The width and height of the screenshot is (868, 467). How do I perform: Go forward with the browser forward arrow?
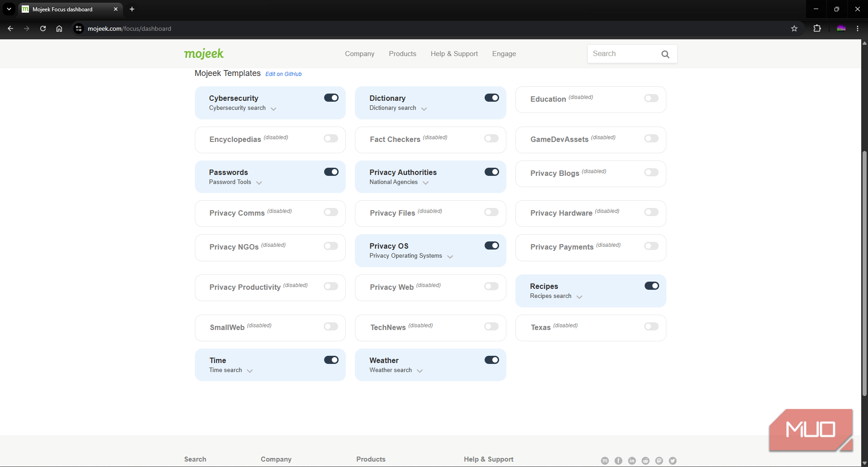(27, 28)
